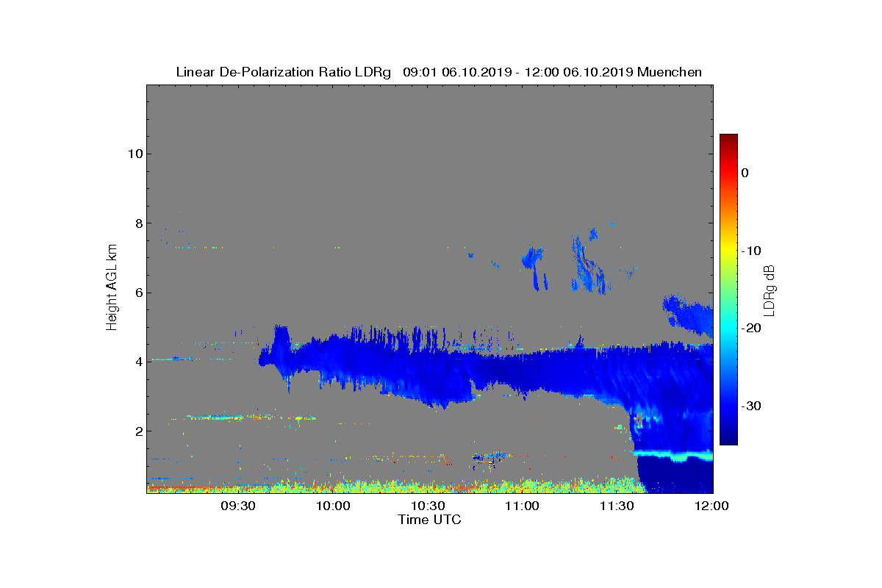Click the height tick label 4
The height and width of the screenshot is (588, 882).
click(x=137, y=362)
